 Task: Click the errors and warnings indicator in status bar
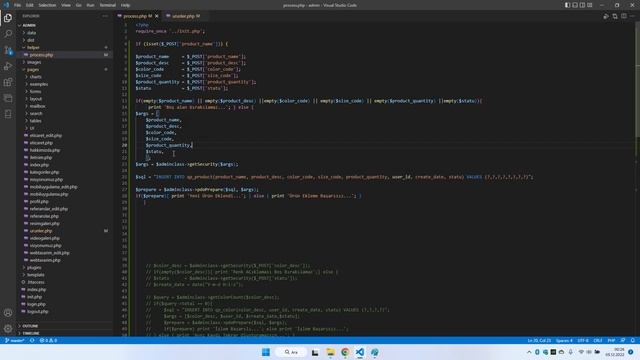click(48, 340)
